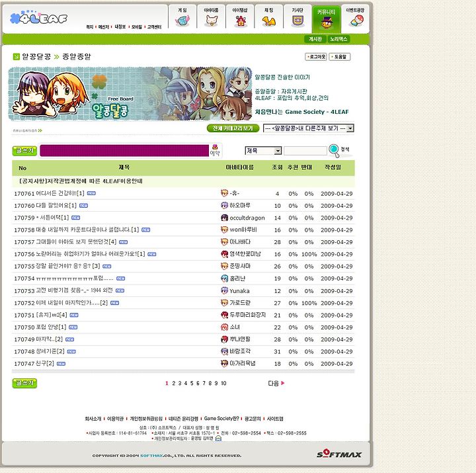
Task: Click the avatar icon next to -휴-
Action: click(x=224, y=193)
